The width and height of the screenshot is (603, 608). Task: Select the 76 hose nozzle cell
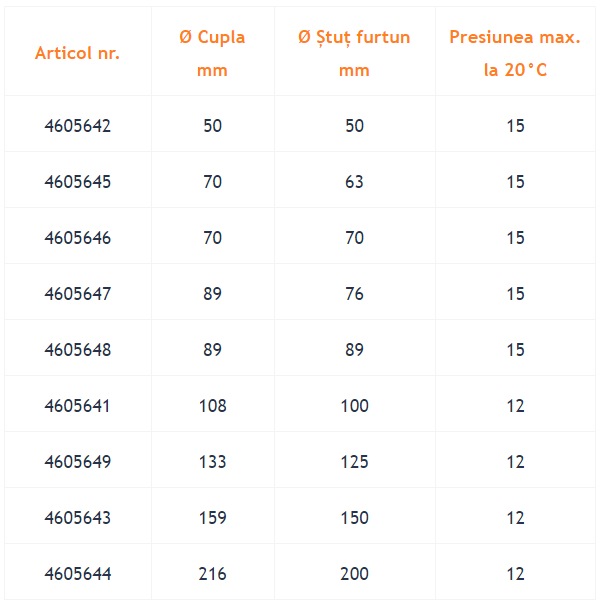click(x=354, y=294)
